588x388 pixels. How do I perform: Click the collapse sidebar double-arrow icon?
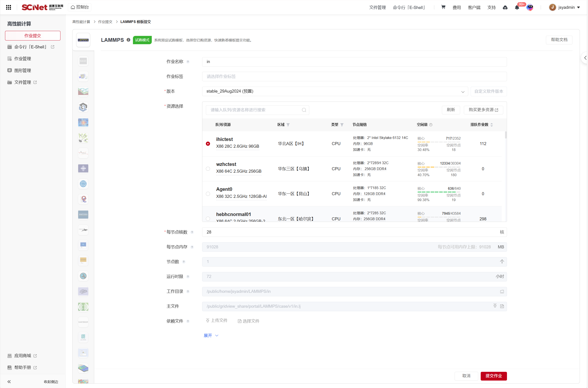pos(9,382)
